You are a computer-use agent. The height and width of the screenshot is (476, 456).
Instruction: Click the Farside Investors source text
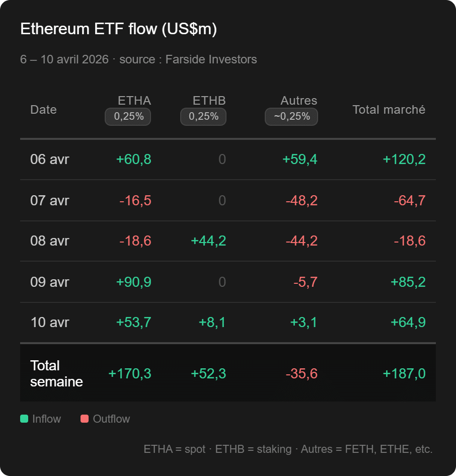click(211, 59)
